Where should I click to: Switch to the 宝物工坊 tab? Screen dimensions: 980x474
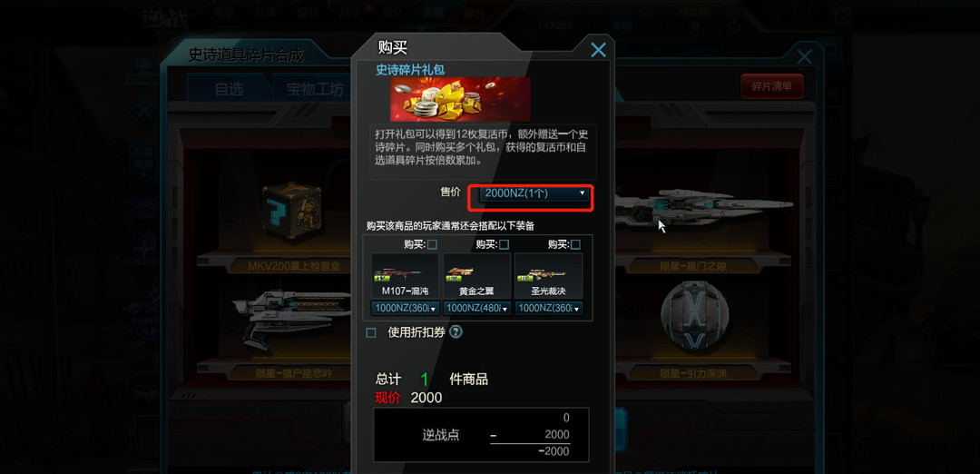pos(314,89)
